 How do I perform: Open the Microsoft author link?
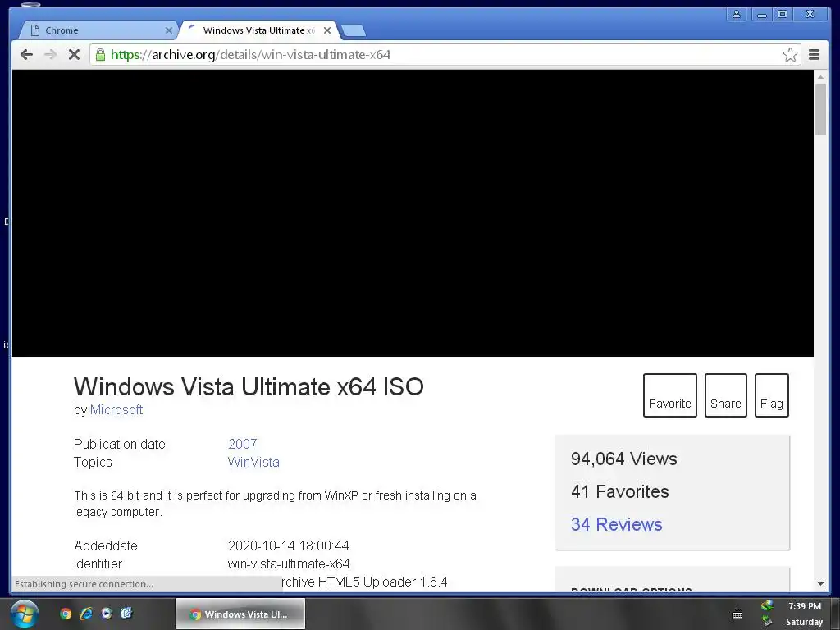(116, 410)
